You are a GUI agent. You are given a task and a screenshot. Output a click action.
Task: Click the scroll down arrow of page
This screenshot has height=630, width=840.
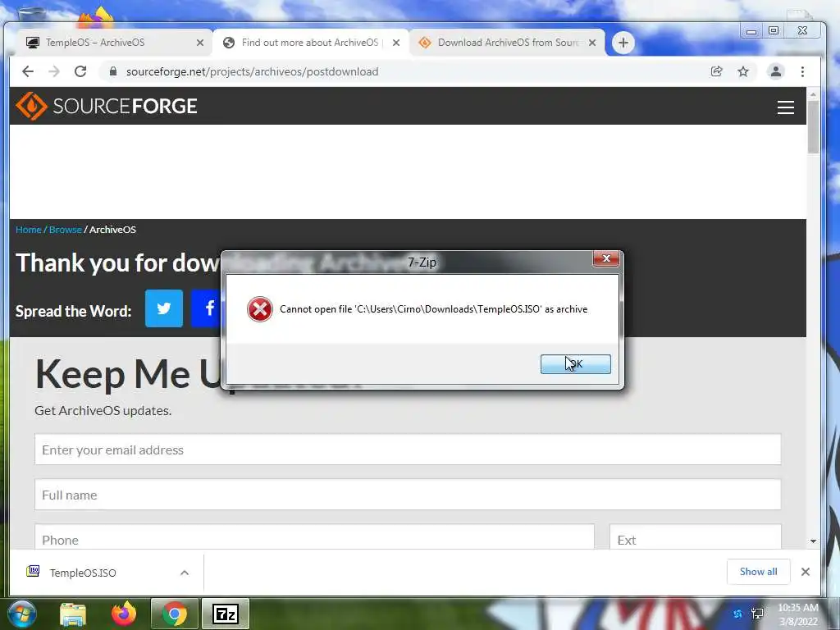pos(813,541)
